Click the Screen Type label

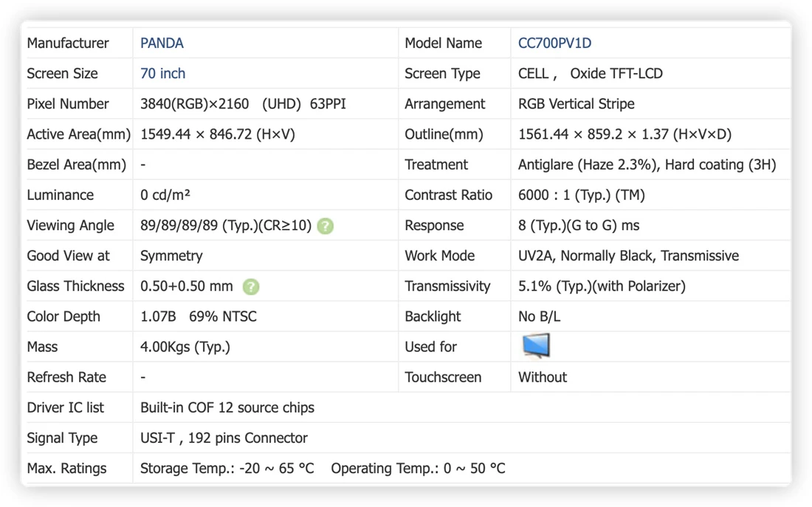point(442,74)
